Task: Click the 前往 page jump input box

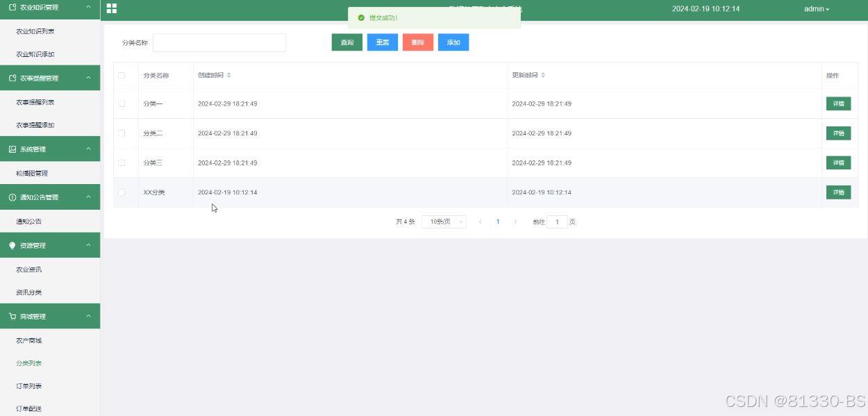Action: (557, 222)
